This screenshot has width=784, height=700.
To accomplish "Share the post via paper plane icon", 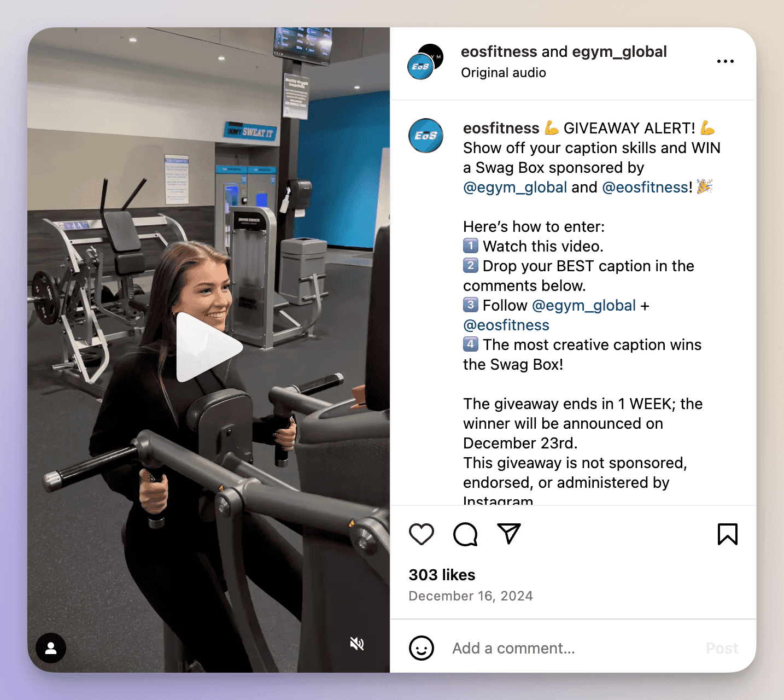I will 509,534.
